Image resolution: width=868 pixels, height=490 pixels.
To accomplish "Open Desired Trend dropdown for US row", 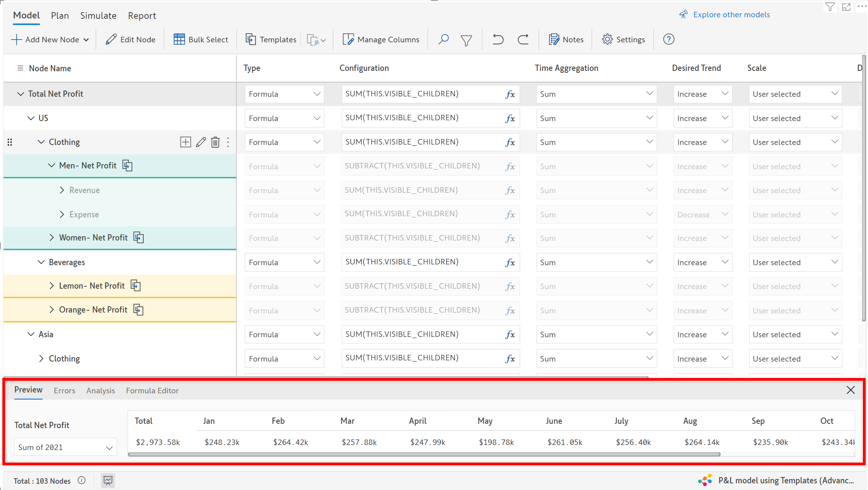I will point(702,118).
